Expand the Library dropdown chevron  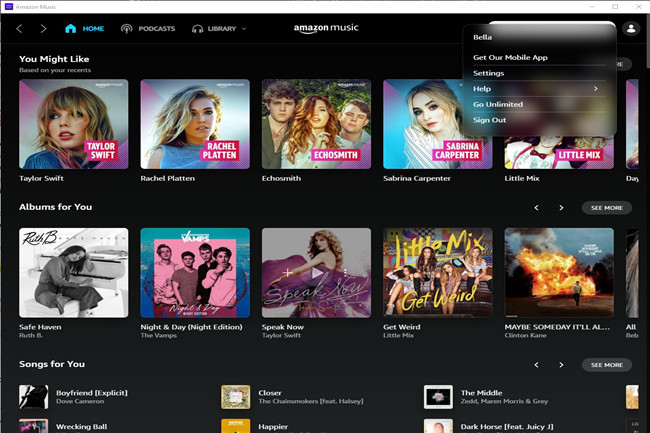click(244, 29)
